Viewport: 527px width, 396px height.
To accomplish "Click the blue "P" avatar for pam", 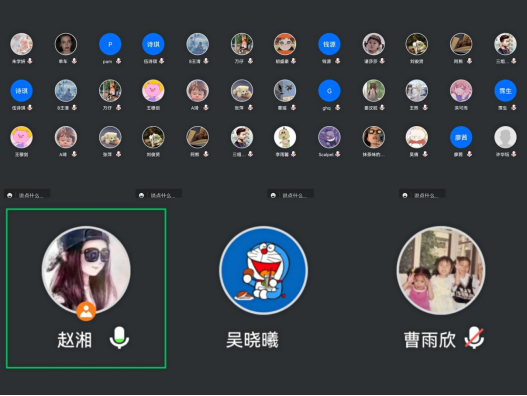I will pyautogui.click(x=110, y=44).
